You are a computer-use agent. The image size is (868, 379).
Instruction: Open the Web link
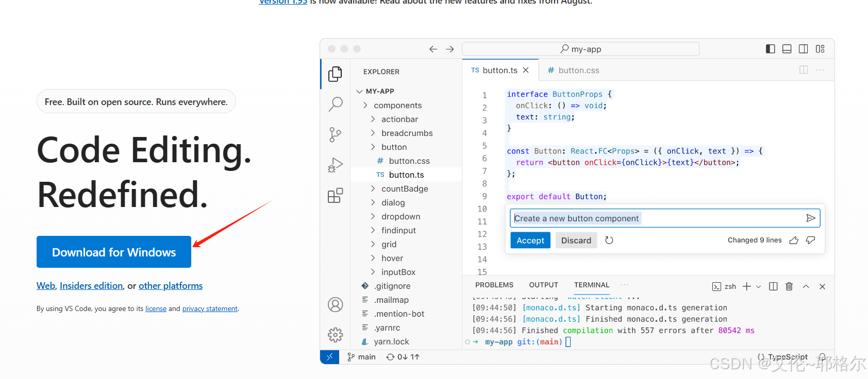[x=46, y=286]
